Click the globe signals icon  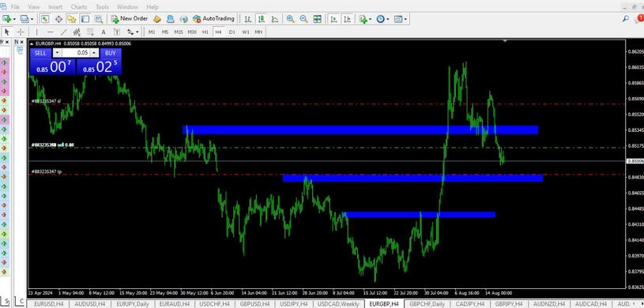[184, 19]
